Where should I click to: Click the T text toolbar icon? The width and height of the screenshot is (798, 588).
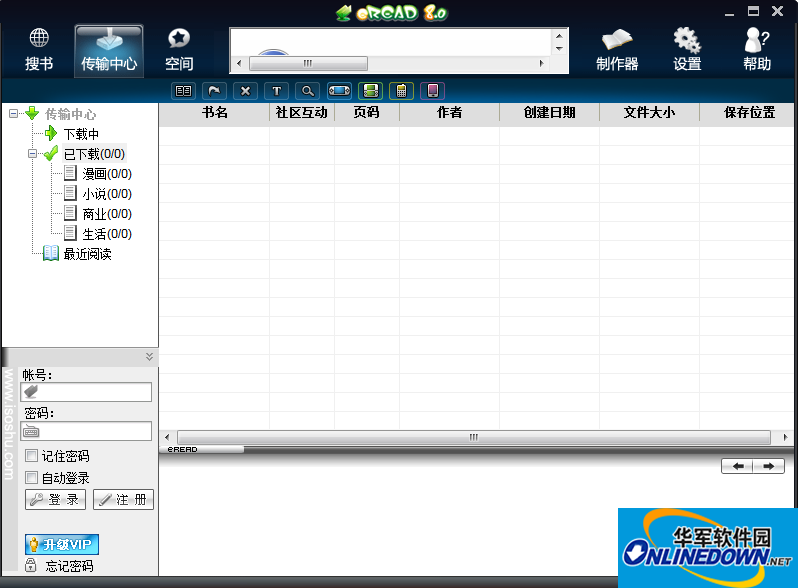[x=277, y=90]
